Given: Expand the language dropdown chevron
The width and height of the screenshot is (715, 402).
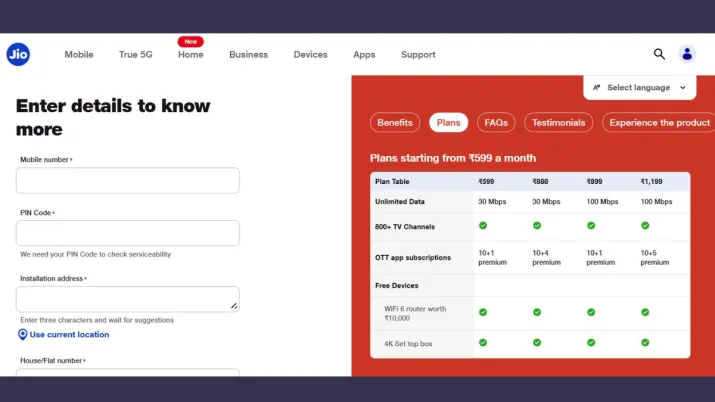Looking at the screenshot, I should [x=683, y=88].
